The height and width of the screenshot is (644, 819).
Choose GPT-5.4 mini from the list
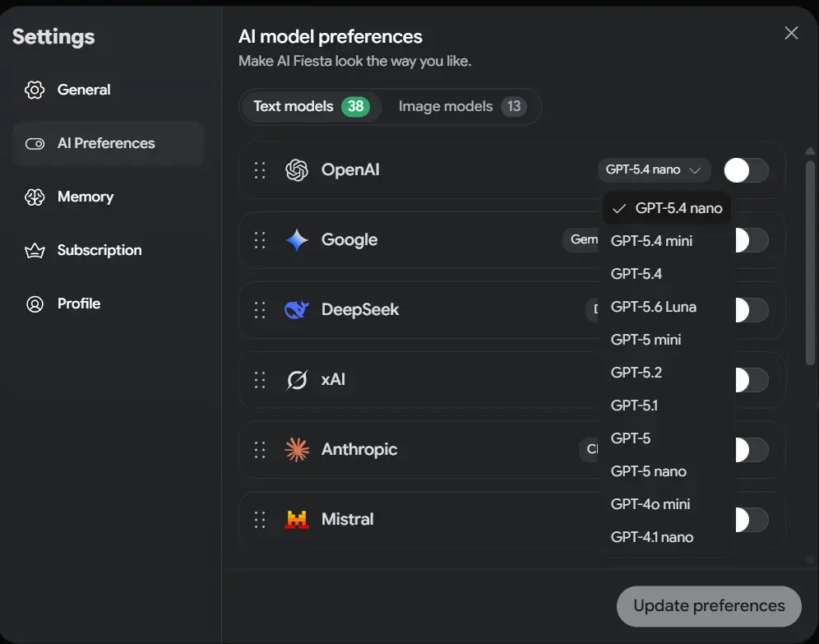[x=667, y=241]
